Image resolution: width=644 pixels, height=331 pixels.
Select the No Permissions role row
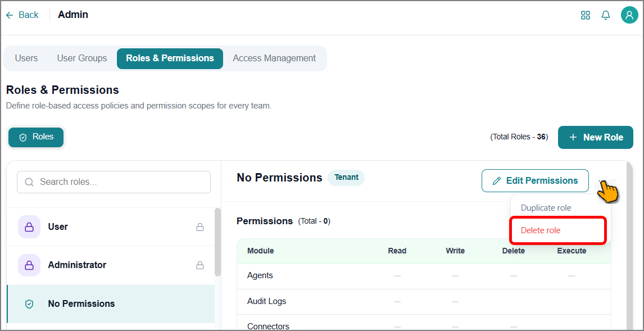(x=111, y=304)
